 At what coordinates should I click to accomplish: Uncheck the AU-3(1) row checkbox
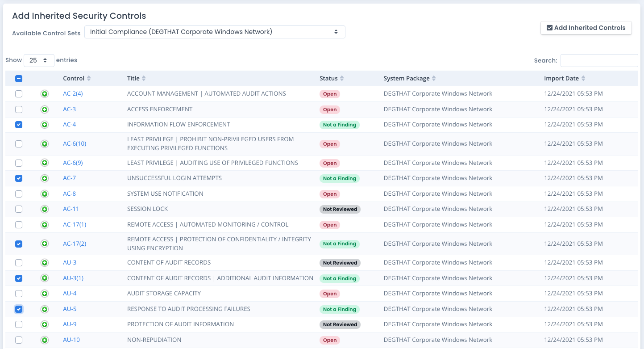coord(19,278)
